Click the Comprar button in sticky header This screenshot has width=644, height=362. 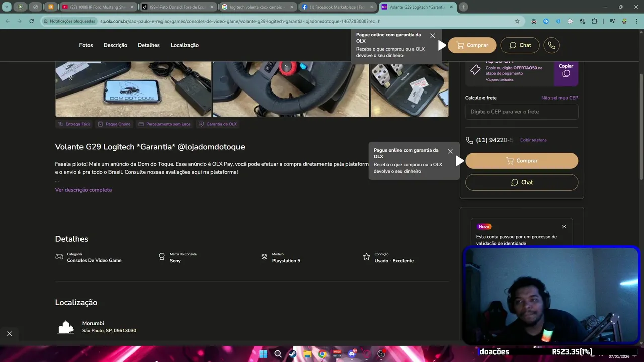point(472,45)
